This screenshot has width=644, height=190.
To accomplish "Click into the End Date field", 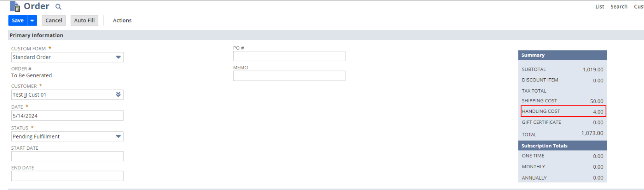I will click(67, 176).
